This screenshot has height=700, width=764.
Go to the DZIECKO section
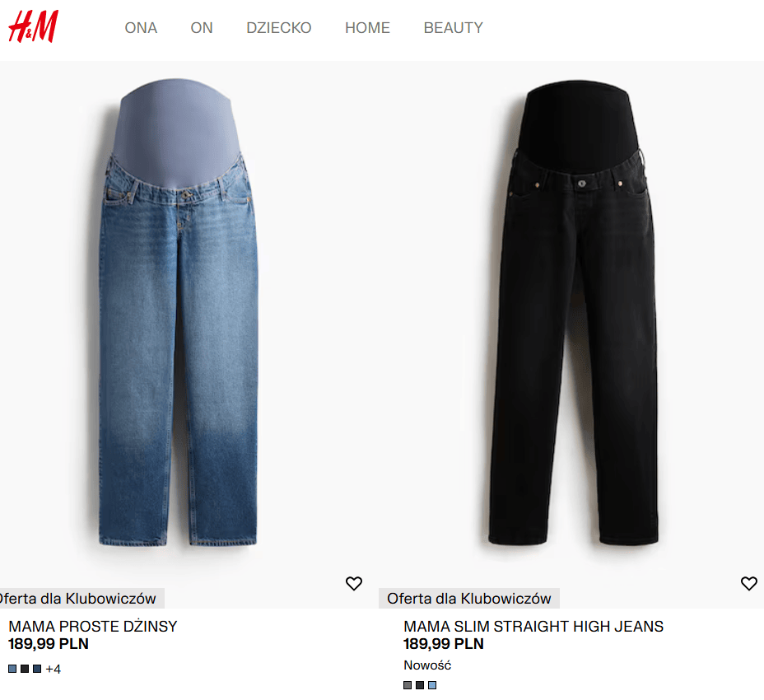(x=279, y=28)
